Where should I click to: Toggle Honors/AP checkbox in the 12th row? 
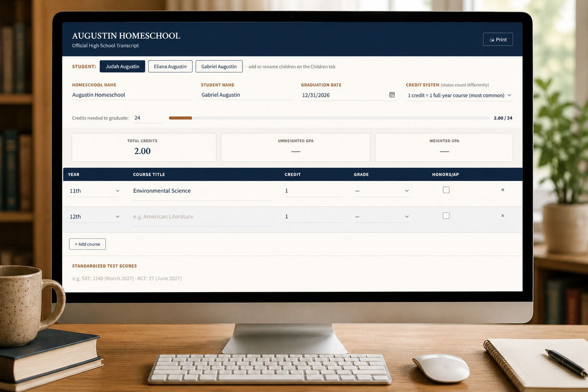[x=446, y=216]
